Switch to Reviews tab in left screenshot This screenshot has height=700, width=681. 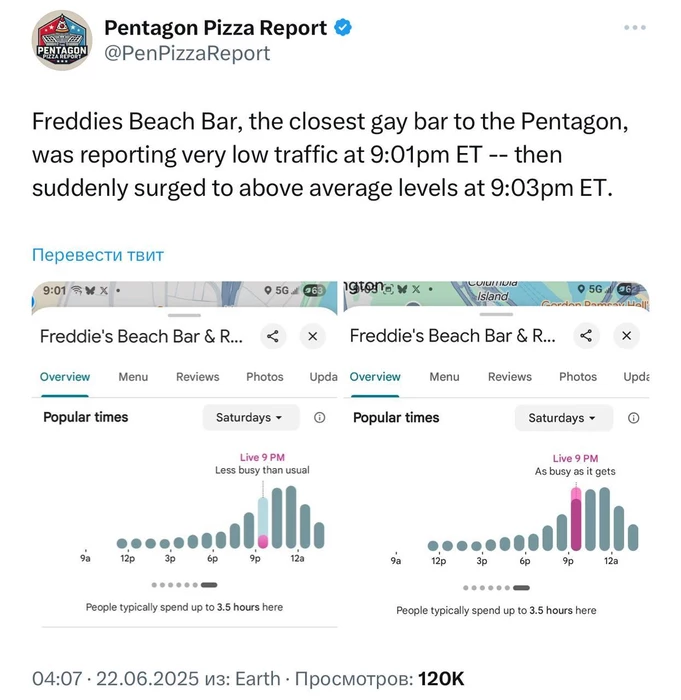click(197, 377)
